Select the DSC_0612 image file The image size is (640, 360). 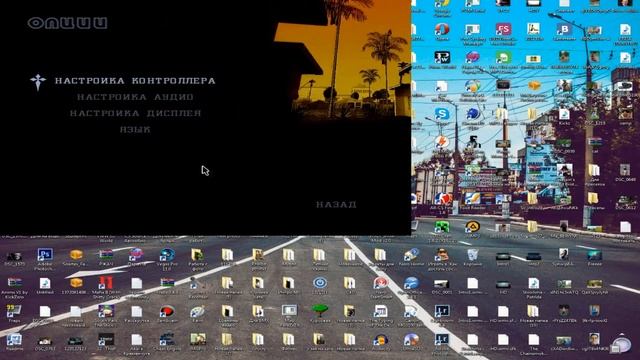click(x=625, y=201)
